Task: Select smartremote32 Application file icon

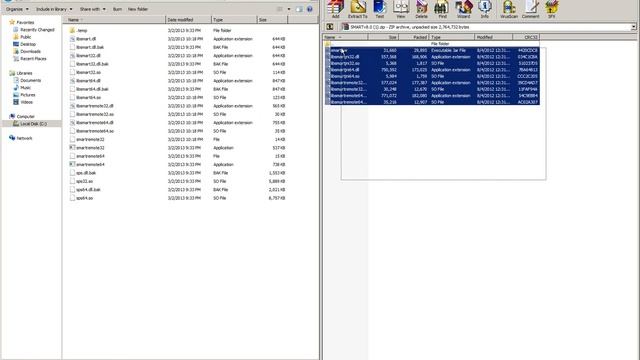Action: point(72,148)
